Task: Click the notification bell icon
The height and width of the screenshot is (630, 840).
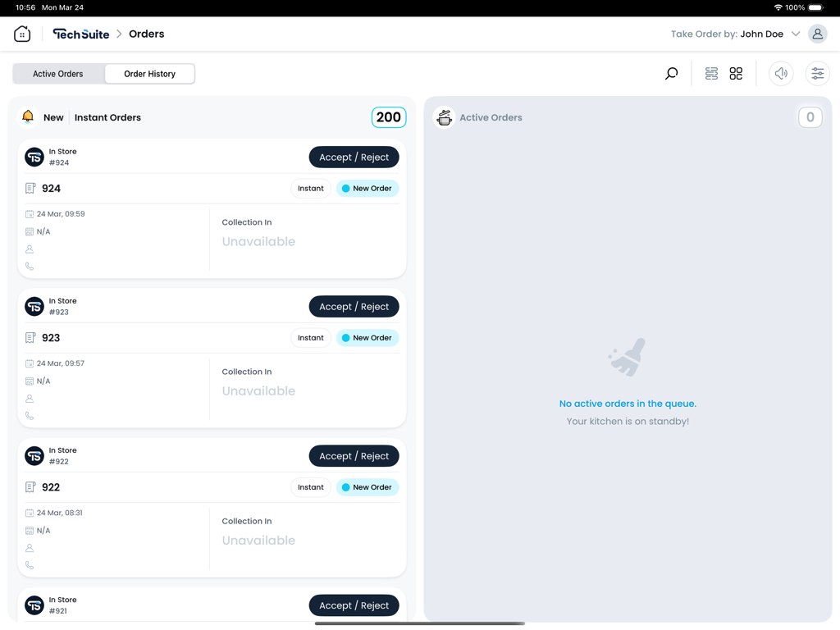Action: 28,116
